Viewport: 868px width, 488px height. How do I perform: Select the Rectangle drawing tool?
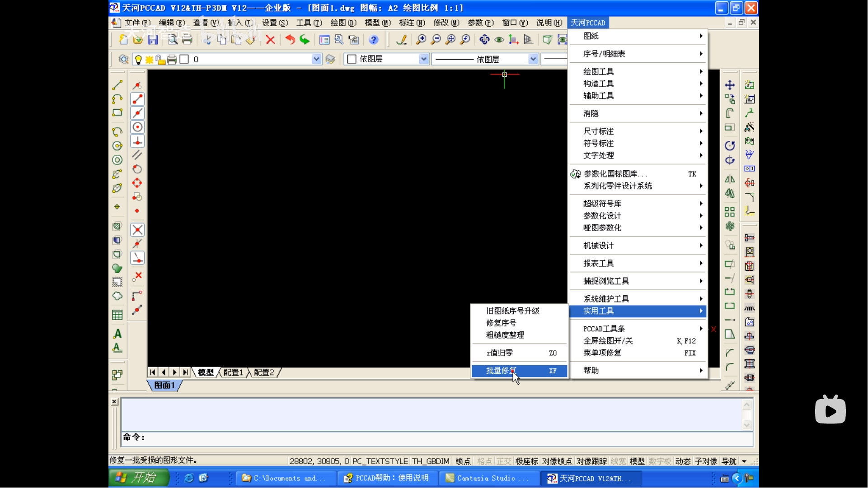click(117, 113)
